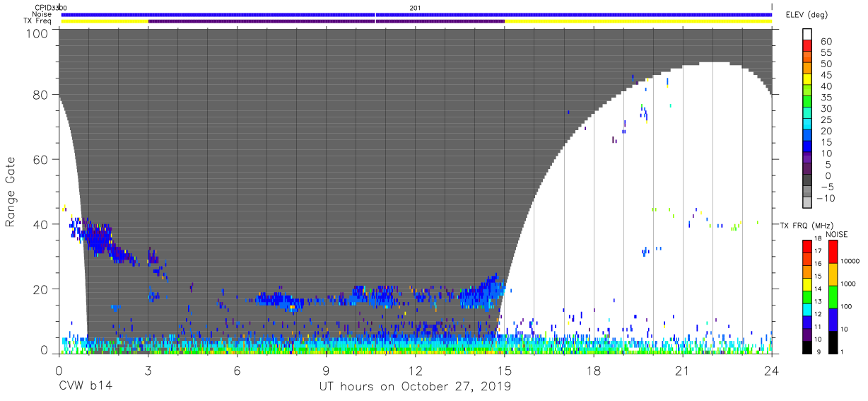Click x-axis tick label '24'

pyautogui.click(x=771, y=371)
